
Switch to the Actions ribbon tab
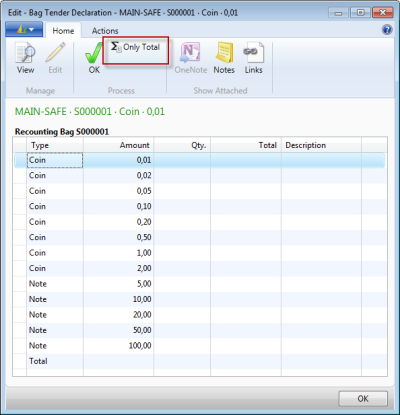[x=105, y=31]
